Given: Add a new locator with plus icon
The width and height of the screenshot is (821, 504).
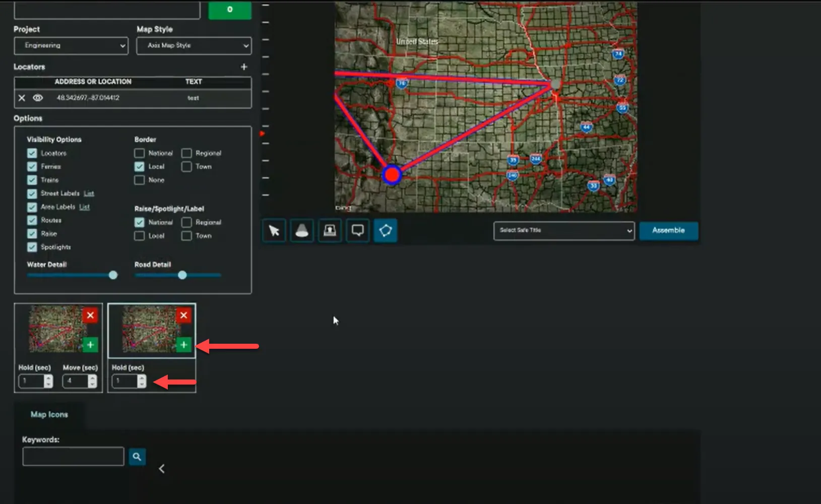Looking at the screenshot, I should pos(244,67).
